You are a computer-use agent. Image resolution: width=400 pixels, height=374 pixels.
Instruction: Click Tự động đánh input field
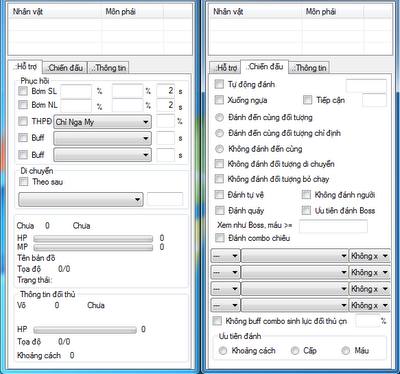(366, 86)
